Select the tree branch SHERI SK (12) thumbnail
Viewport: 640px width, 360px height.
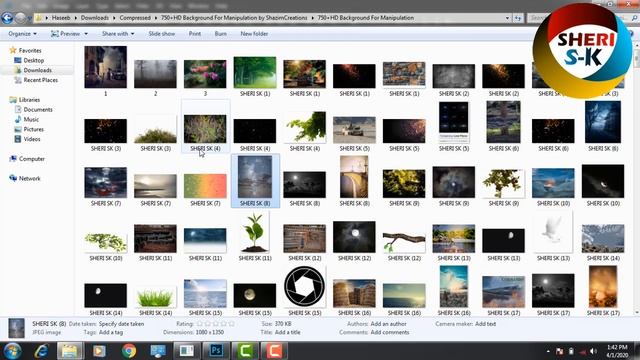coord(404,241)
